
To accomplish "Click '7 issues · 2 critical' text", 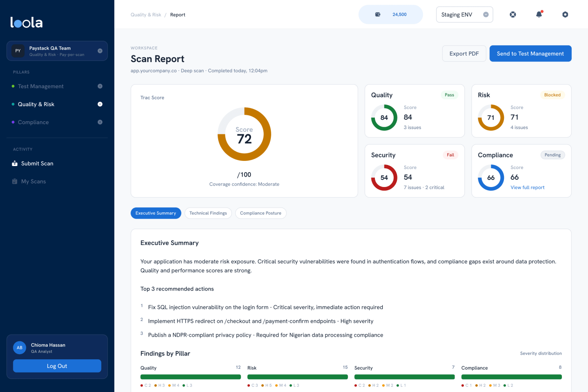I will [424, 187].
